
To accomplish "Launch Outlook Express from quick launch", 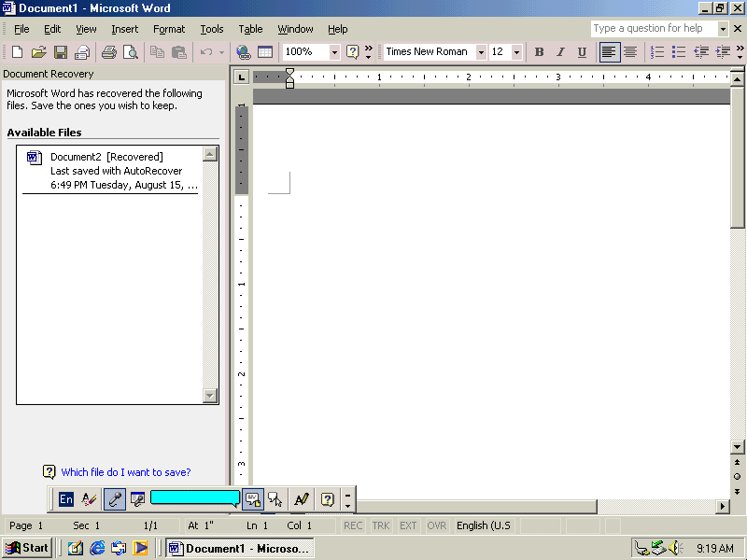I will pos(119,548).
